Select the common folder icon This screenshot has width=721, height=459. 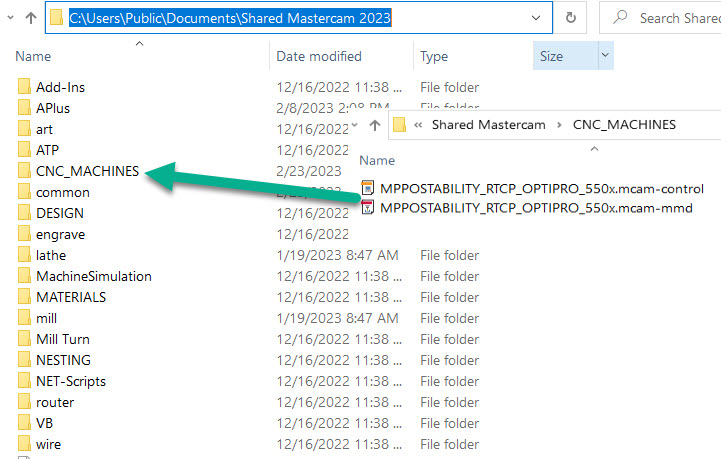[24, 191]
